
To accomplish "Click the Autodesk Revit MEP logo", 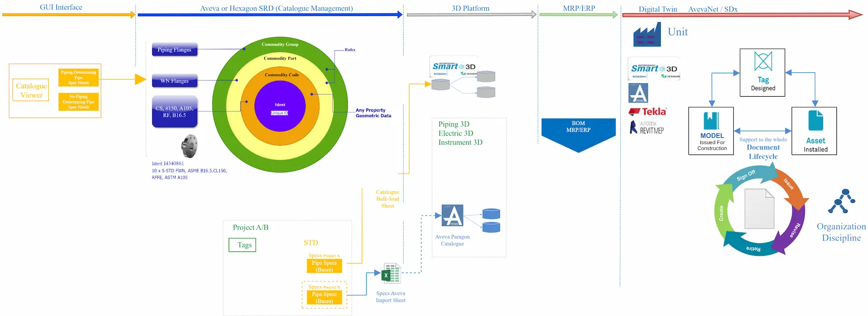I will (x=647, y=127).
